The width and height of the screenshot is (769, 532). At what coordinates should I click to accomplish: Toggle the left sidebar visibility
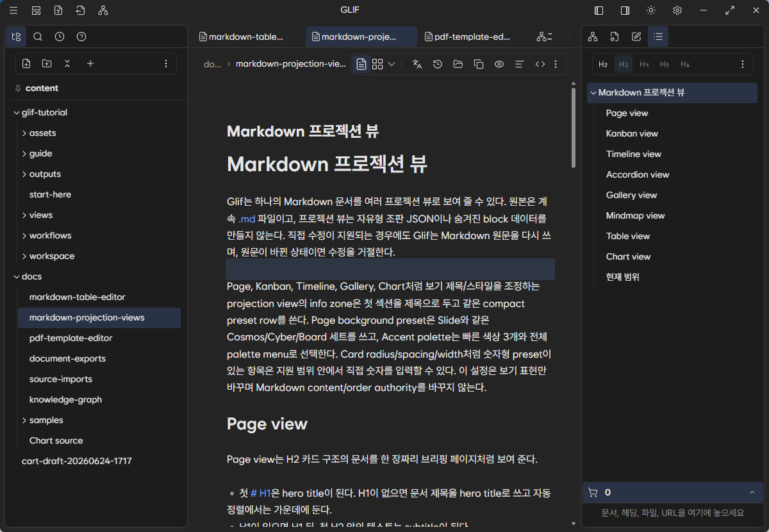[x=599, y=10]
